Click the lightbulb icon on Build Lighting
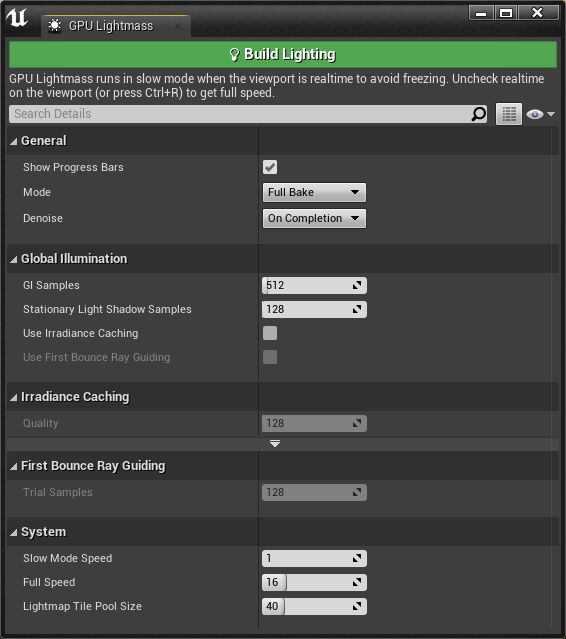Image resolution: width=566 pixels, height=639 pixels. (234, 55)
